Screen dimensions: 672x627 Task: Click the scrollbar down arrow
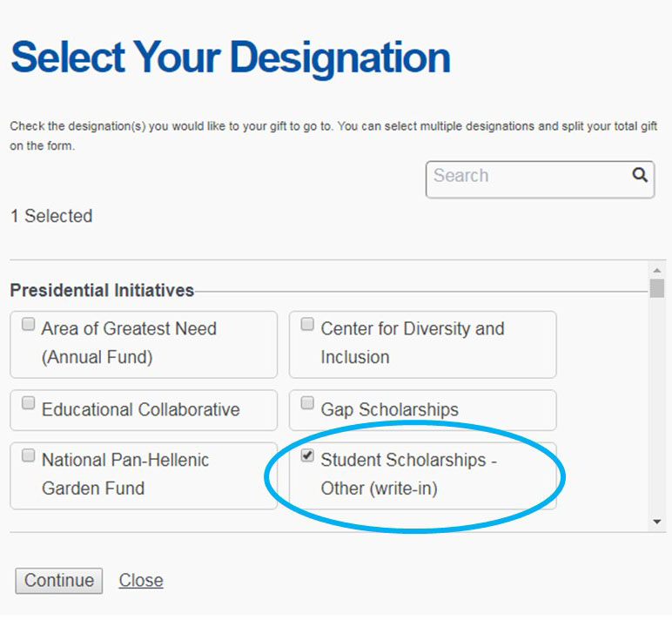point(656,522)
